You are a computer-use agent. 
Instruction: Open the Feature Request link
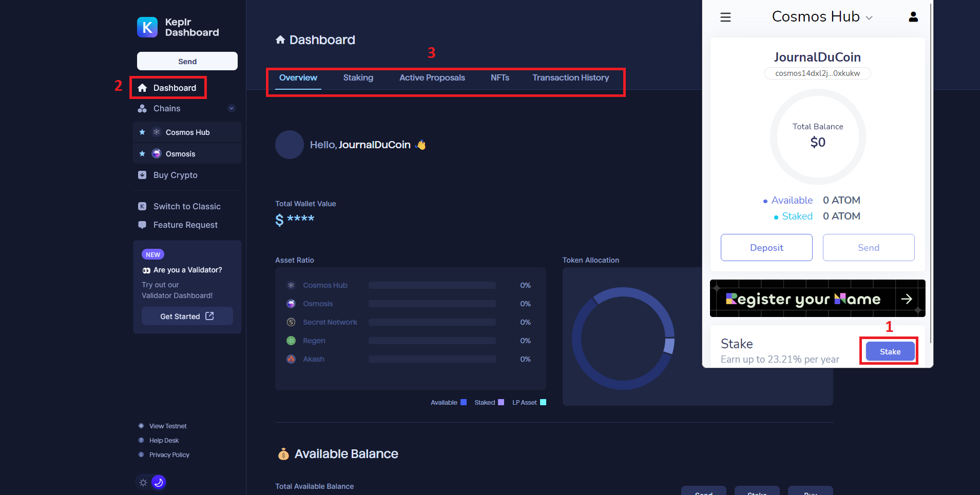[x=185, y=225]
